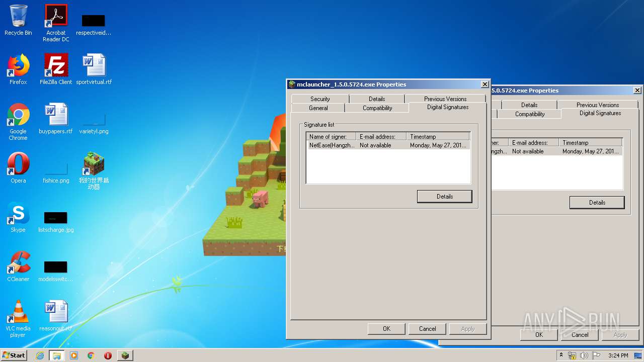
Task: Select modelsswitc file on desktop
Action: pos(56,271)
